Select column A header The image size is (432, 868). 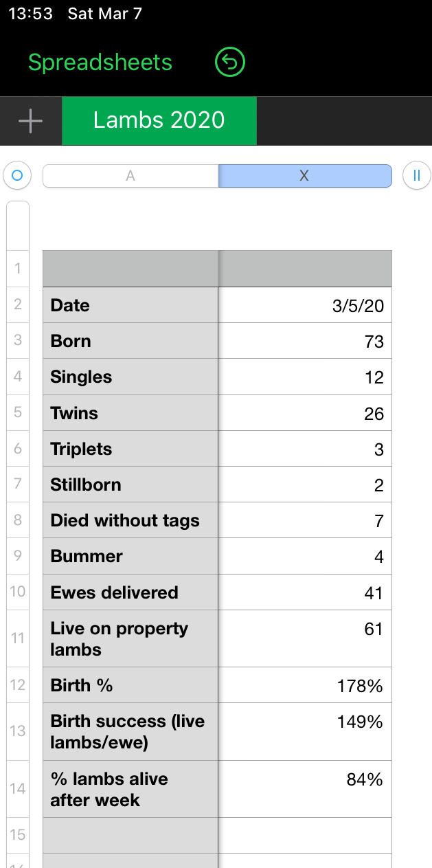tap(130, 176)
